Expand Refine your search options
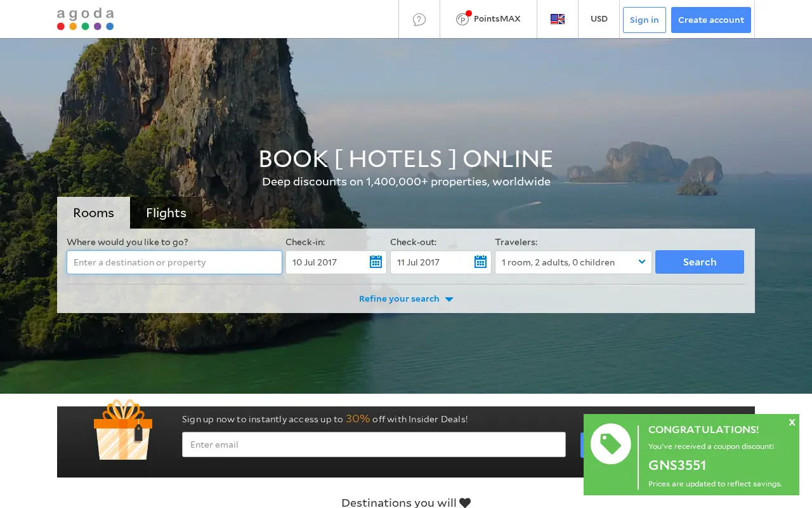The height and width of the screenshot is (508, 812). click(x=406, y=298)
